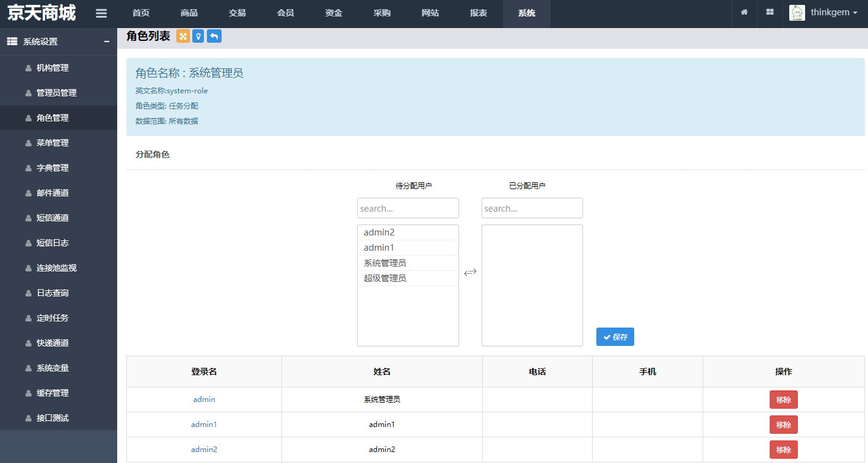The height and width of the screenshot is (463, 868).
Task: Open the 交易 top menu
Action: point(237,13)
